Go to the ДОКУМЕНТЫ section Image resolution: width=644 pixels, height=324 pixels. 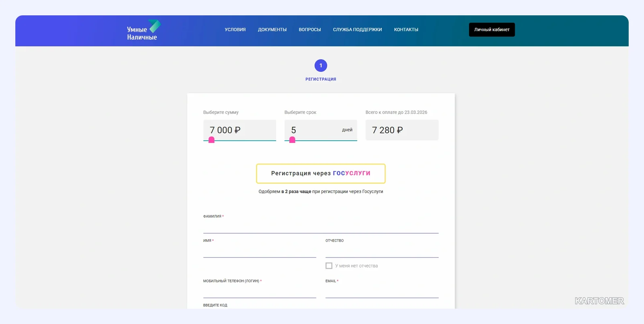click(x=272, y=29)
